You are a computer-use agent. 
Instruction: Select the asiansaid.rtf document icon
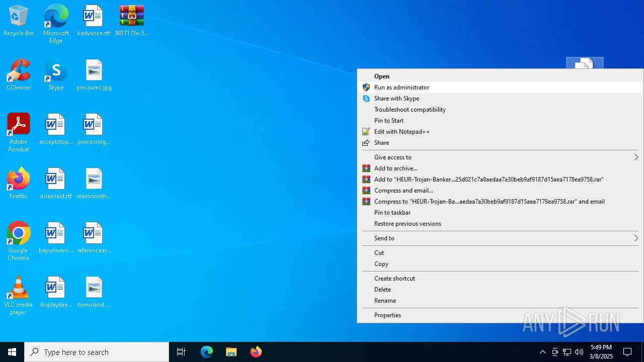tap(56, 184)
